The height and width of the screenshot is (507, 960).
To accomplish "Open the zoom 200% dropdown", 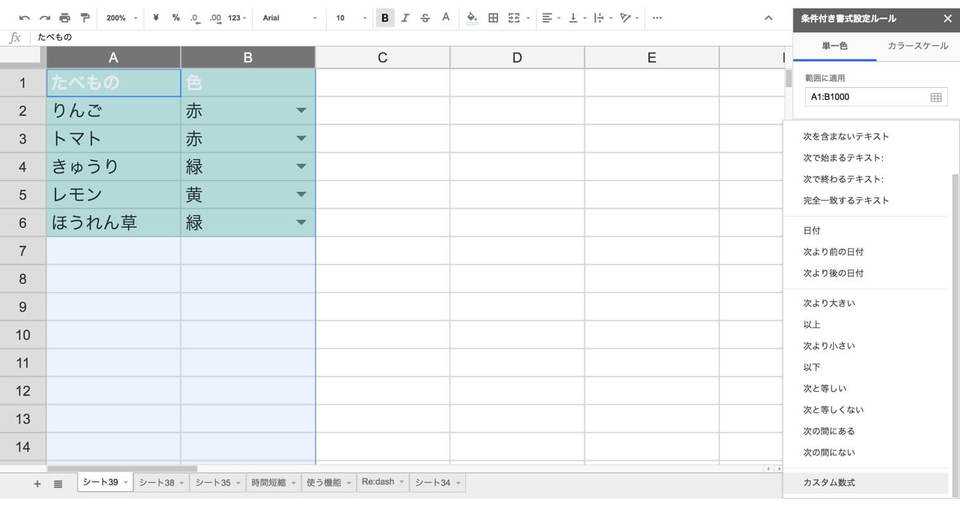I will 122,18.
